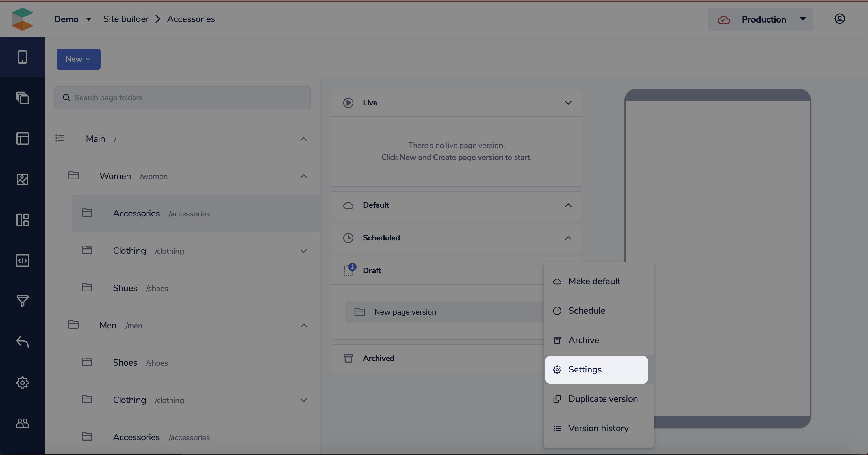Expand the Women Clothing folder
This screenshot has height=455, width=868.
pyautogui.click(x=303, y=251)
